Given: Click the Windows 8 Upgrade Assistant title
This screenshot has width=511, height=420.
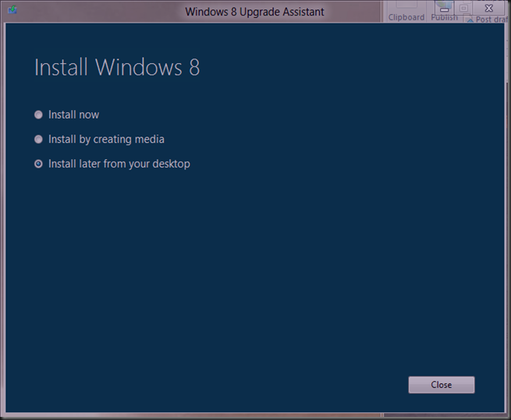Looking at the screenshot, I should 254,12.
